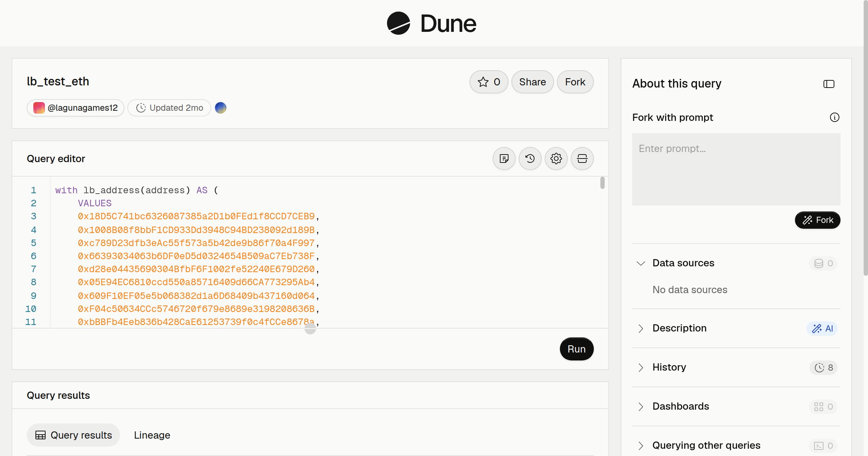Click line number 6 in the gutter
Screen dimensions: 868x456
click(x=33, y=256)
